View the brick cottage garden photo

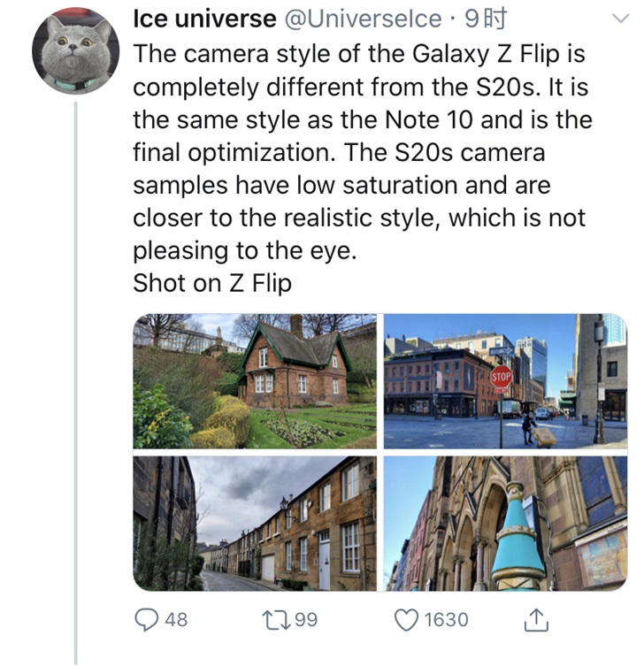click(255, 381)
